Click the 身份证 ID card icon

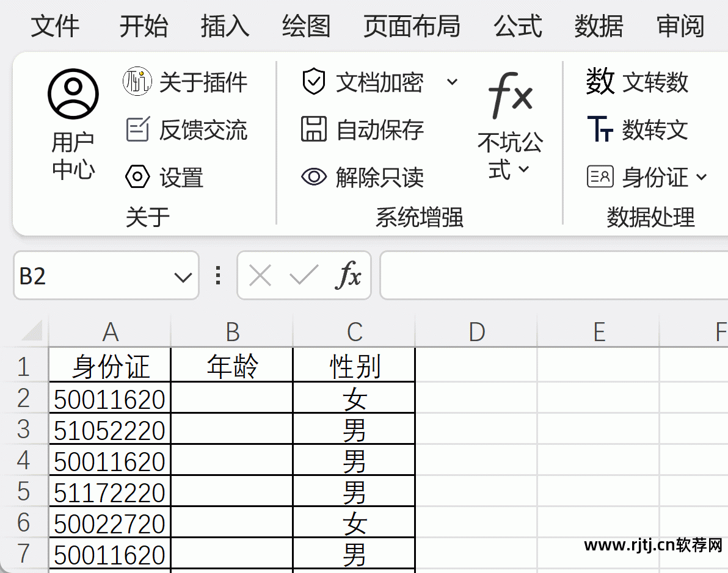point(600,176)
